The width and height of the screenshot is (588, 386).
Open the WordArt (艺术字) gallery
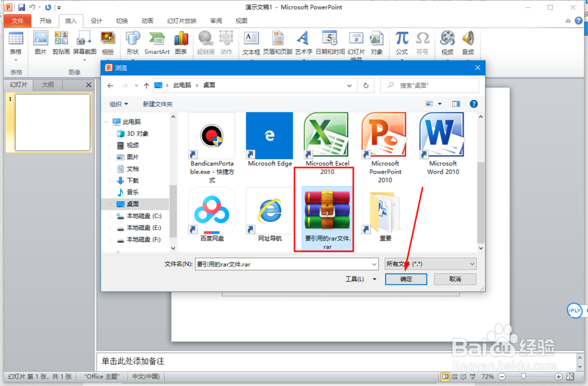pos(303,43)
